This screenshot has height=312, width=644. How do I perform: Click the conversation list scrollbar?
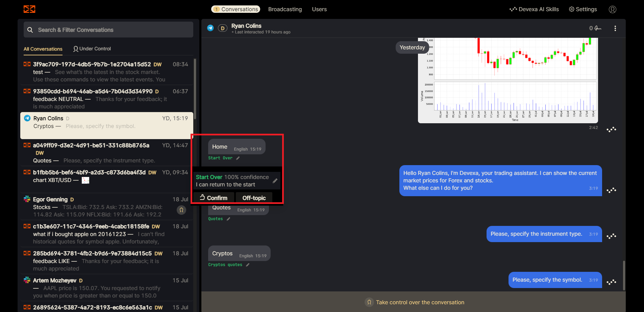coord(195,88)
